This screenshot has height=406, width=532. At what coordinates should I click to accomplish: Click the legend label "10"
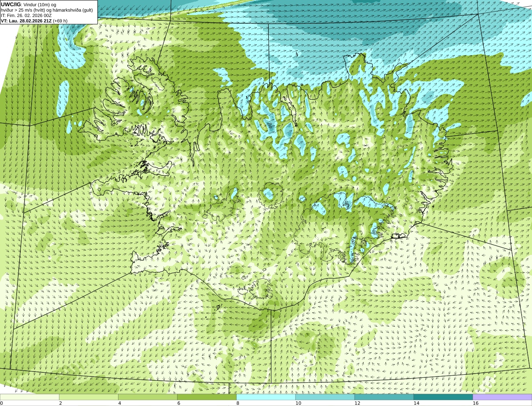298,403
